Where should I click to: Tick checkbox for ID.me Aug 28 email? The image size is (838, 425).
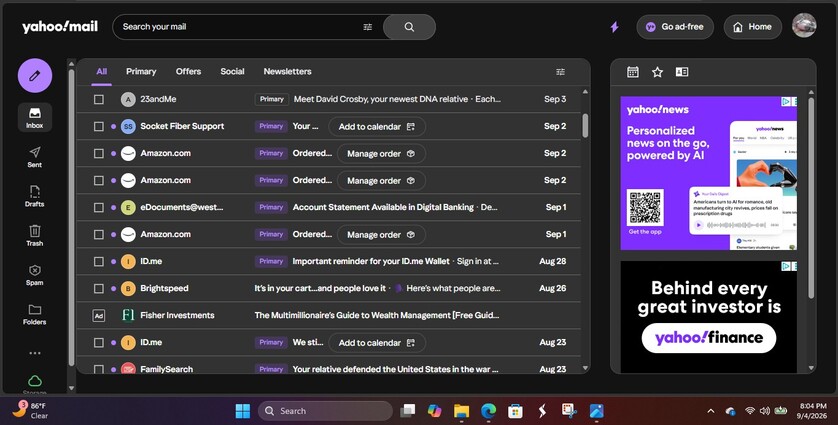pos(99,261)
